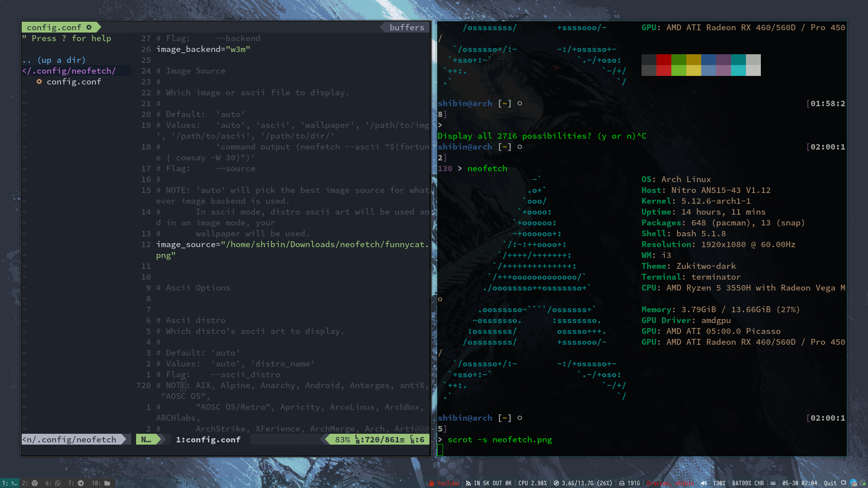Image resolution: width=868 pixels, height=488 pixels.
Task: Open the file manager on workspace 10
Action: point(106,483)
